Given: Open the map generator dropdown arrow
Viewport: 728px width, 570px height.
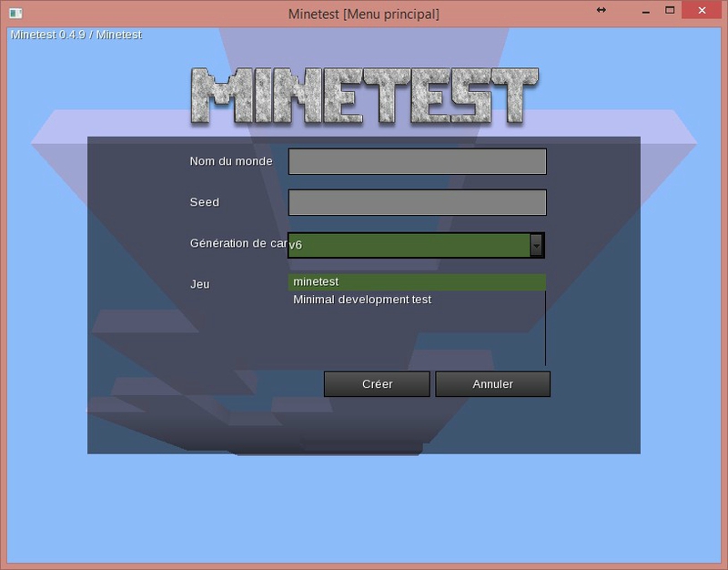Looking at the screenshot, I should (x=536, y=245).
